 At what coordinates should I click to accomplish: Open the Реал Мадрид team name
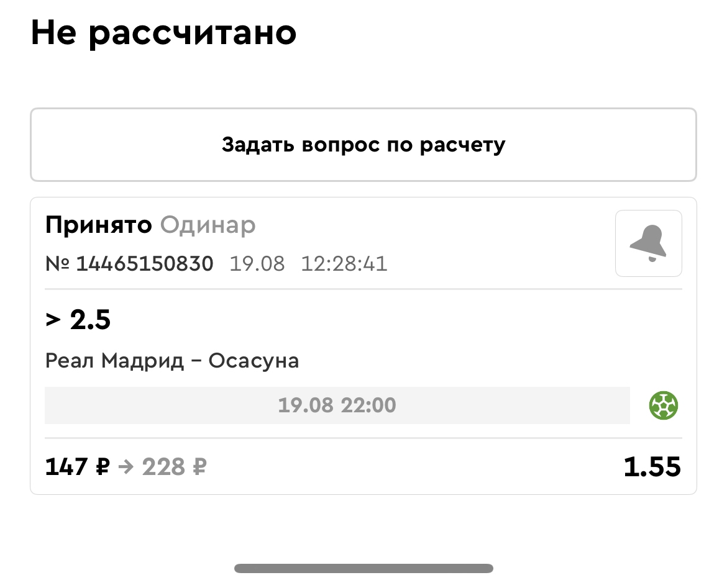114,360
